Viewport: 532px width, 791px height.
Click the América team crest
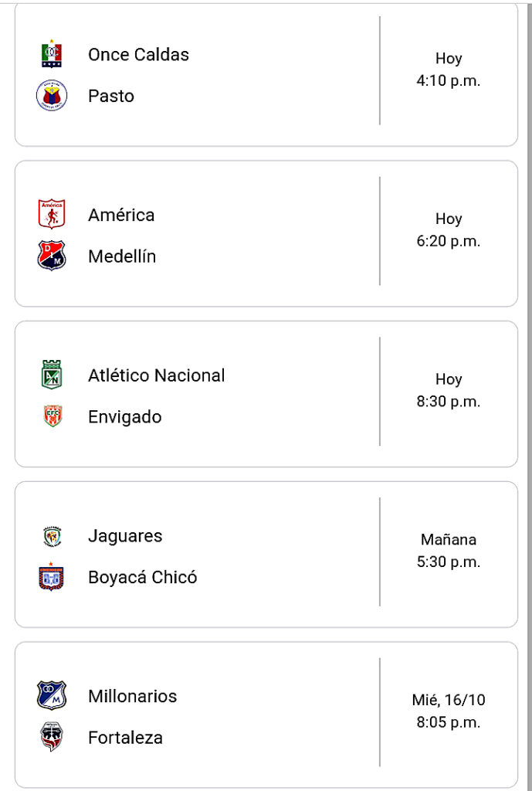point(52,214)
